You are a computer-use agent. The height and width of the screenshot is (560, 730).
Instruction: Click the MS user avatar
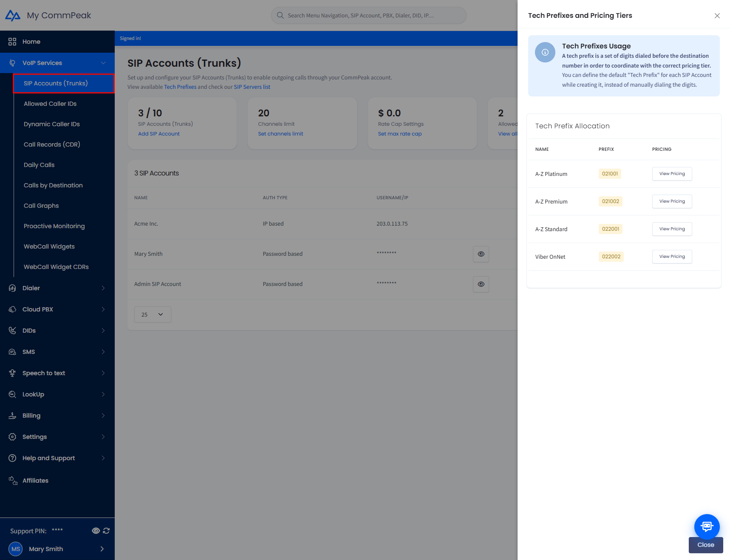click(16, 549)
